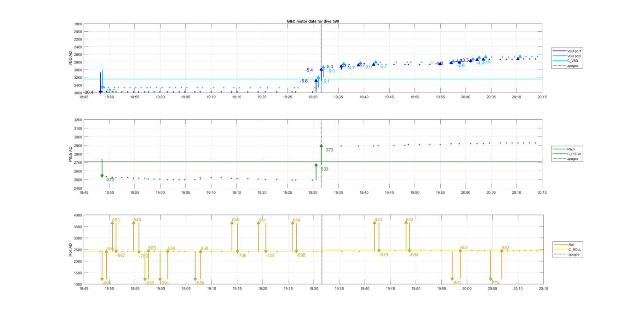This screenshot has width=644, height=319.
Task: Click the "642" roll data label
Action: (x=409, y=220)
